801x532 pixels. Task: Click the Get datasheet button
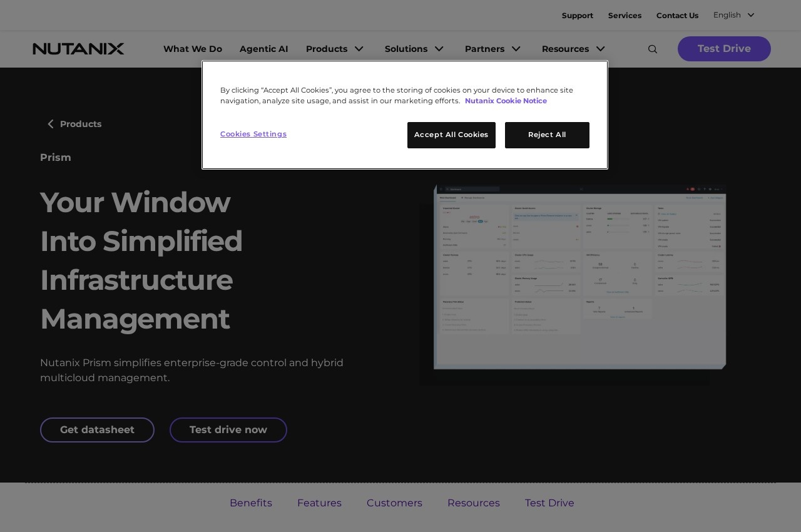[x=97, y=430]
